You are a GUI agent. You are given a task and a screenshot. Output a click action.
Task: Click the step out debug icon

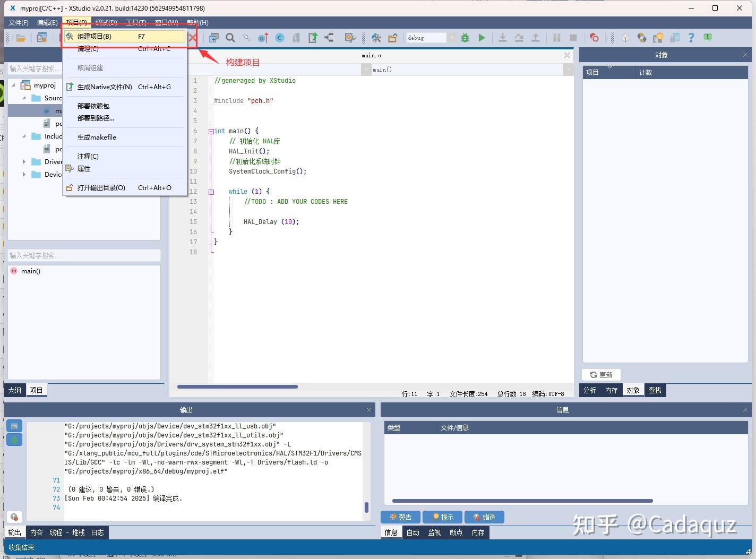pos(536,38)
